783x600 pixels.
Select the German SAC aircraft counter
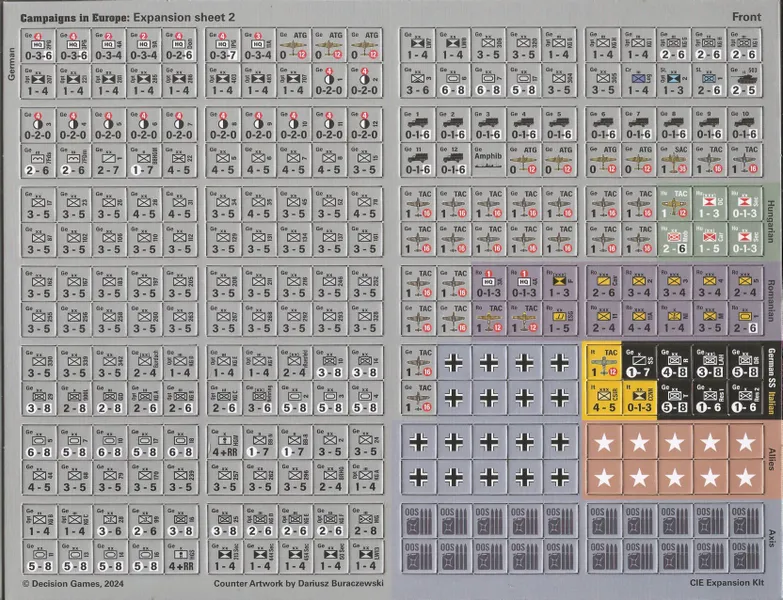tap(674, 158)
